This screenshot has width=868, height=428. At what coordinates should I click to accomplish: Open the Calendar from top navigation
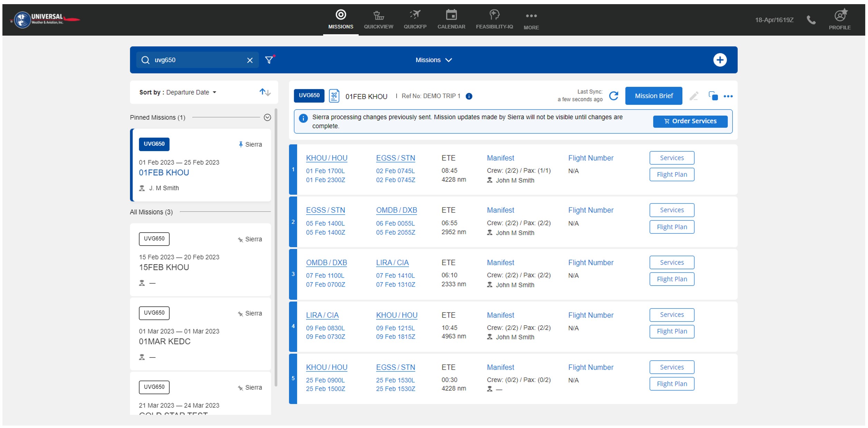point(451,19)
